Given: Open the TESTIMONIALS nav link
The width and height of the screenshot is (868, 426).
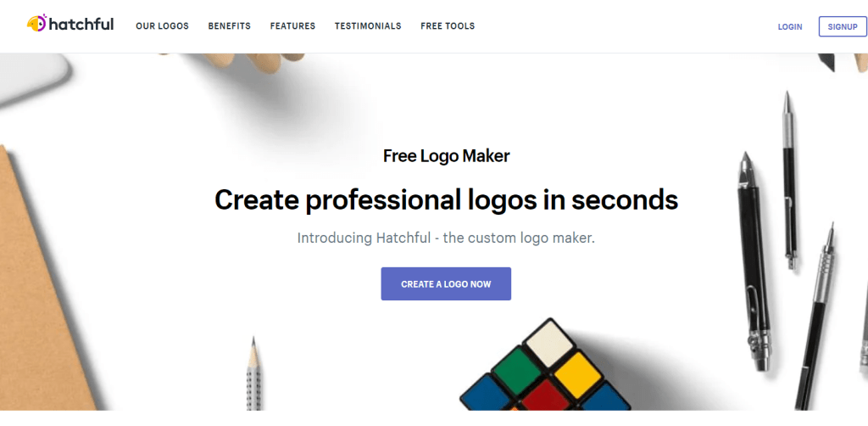Looking at the screenshot, I should 368,26.
